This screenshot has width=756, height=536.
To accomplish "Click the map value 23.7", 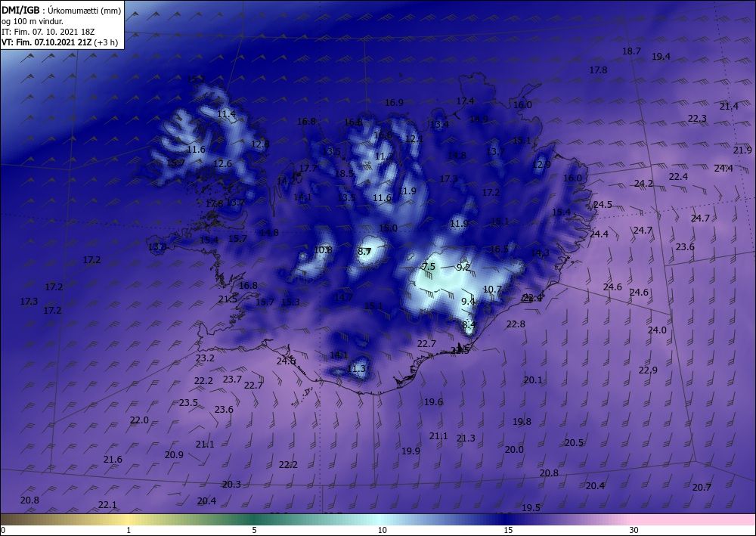I will (x=232, y=380).
